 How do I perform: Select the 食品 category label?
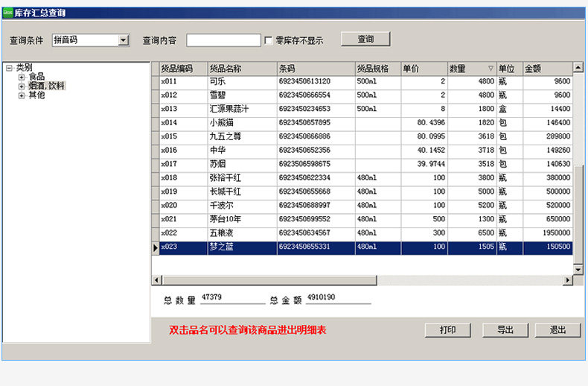tap(36, 77)
